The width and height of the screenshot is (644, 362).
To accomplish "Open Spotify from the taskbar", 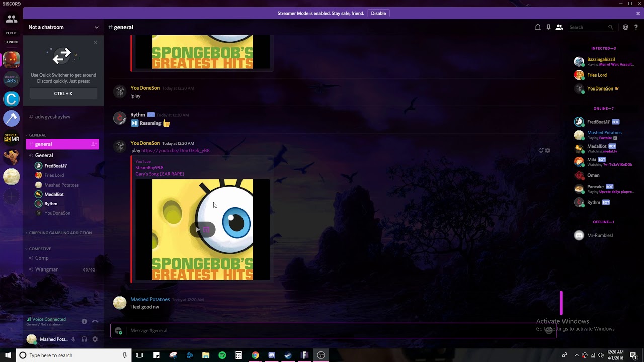I will coord(222,355).
